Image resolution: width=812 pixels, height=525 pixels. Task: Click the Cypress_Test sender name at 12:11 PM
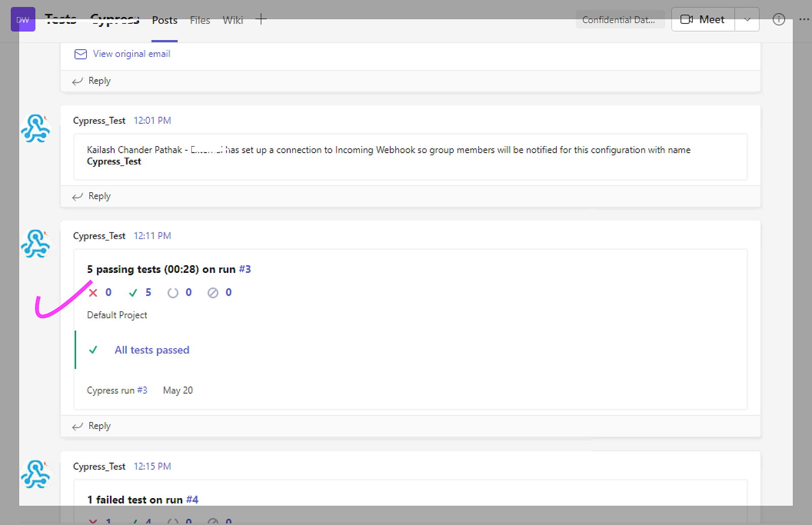[99, 236]
